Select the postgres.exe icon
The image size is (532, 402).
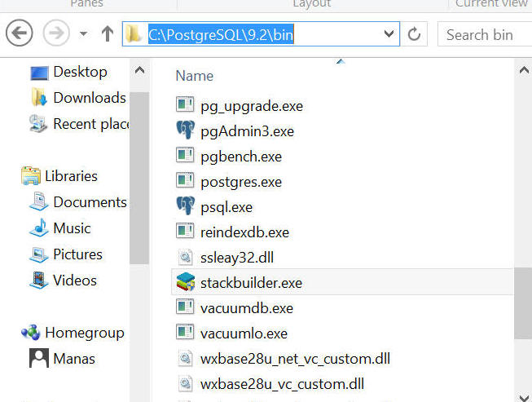(x=185, y=181)
